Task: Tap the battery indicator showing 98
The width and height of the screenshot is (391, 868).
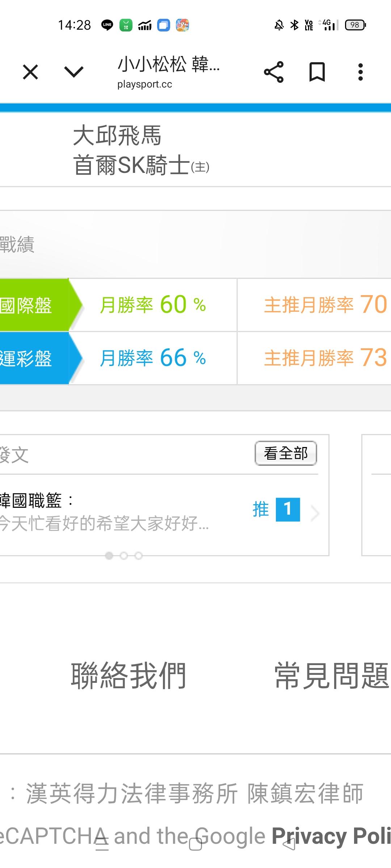Action: [x=355, y=25]
